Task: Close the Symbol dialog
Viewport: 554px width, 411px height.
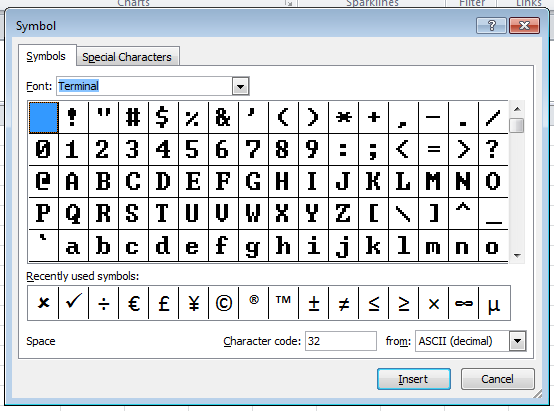Action: [524, 25]
